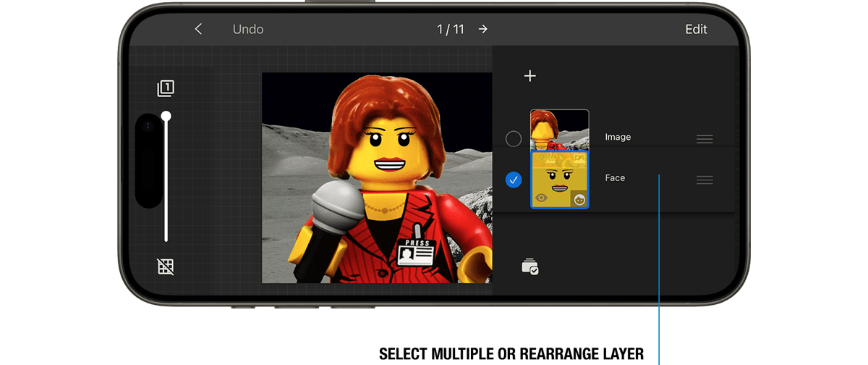Select the Image layer name

[618, 137]
